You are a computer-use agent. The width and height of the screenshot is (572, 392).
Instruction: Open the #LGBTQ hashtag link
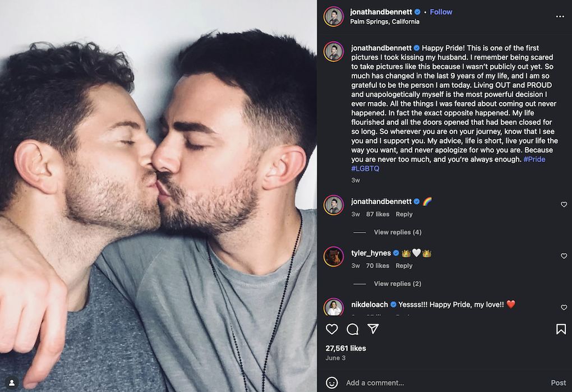click(x=365, y=168)
